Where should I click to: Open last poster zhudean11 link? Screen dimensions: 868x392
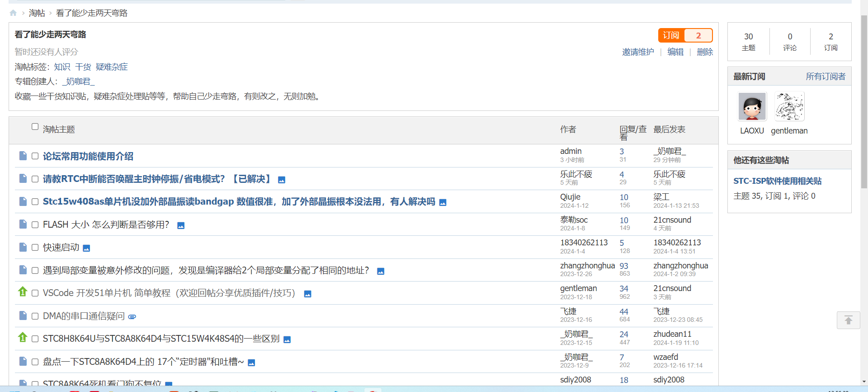point(672,334)
